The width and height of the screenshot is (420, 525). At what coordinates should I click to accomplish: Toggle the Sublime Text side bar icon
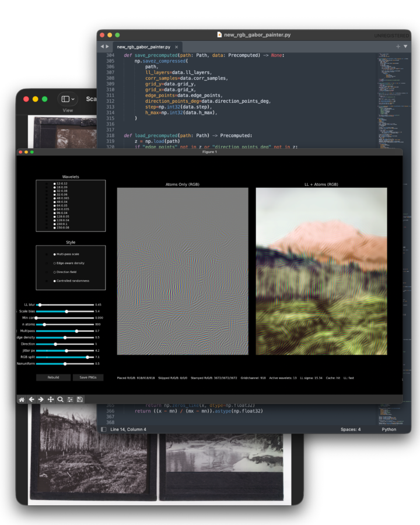(x=103, y=429)
